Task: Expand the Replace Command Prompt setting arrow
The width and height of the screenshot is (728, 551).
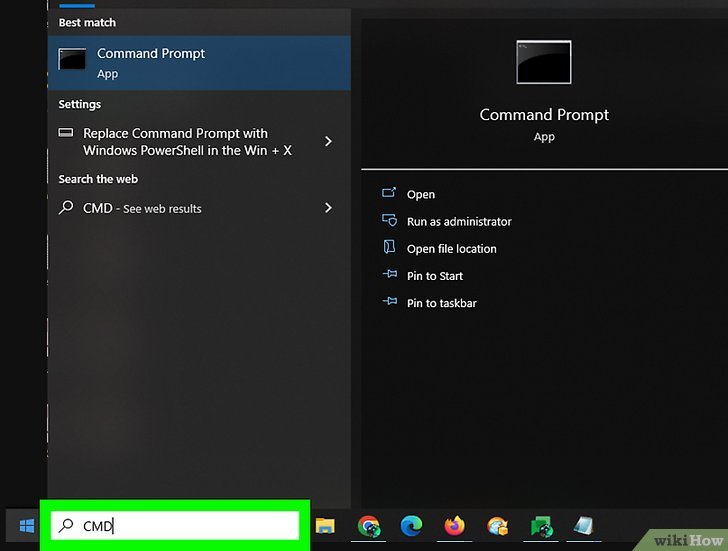Action: pyautogui.click(x=328, y=141)
